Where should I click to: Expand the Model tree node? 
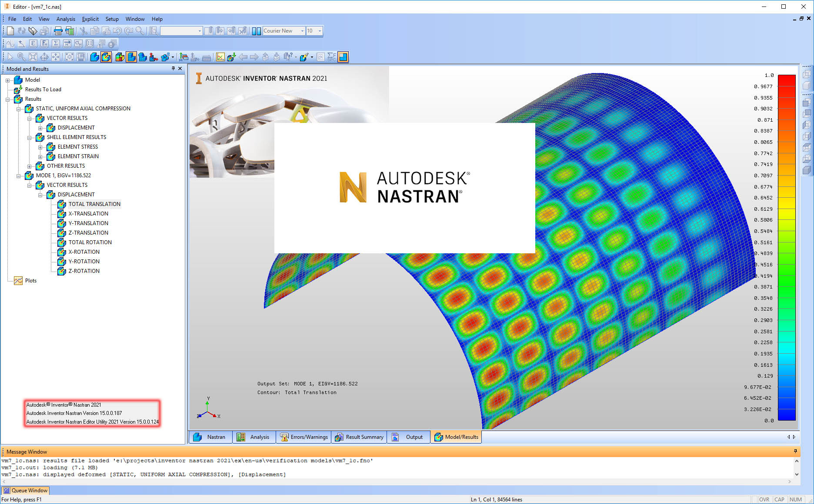point(7,80)
